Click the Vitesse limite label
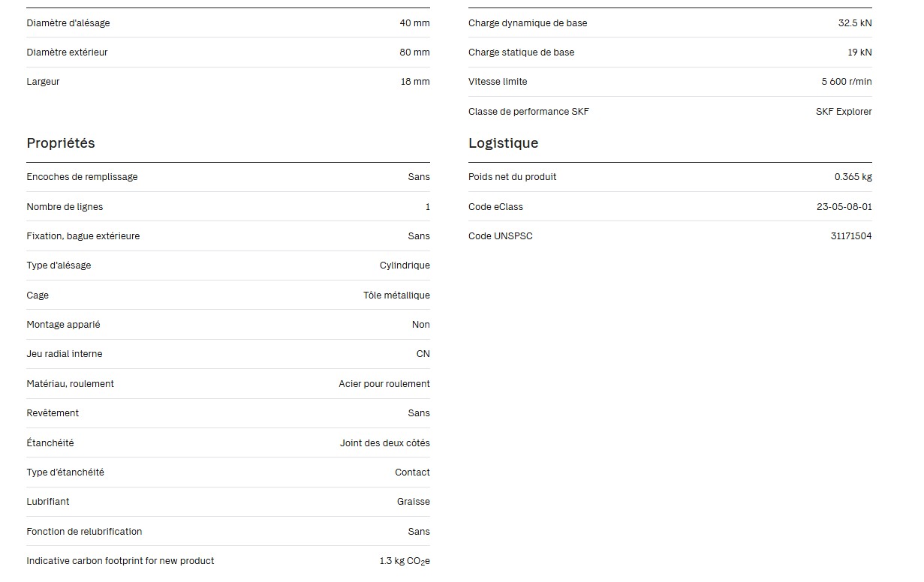 [498, 82]
